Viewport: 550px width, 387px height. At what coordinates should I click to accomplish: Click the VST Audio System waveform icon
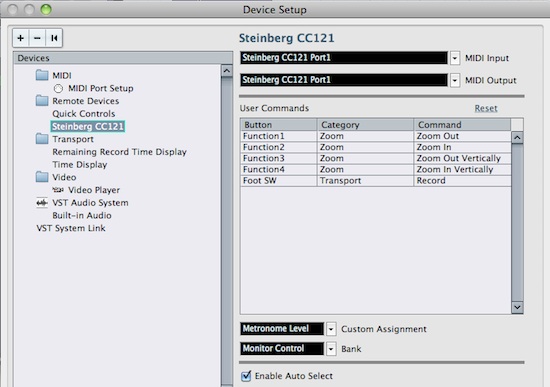coord(42,203)
